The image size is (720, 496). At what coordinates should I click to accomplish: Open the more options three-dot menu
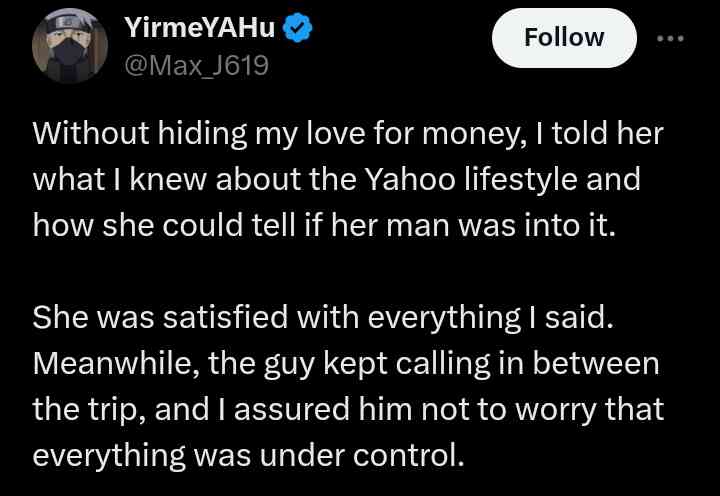point(669,38)
